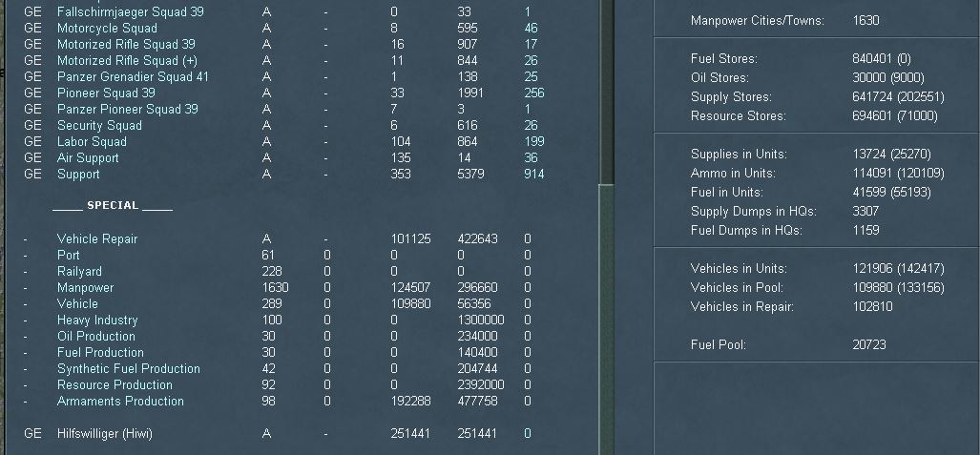Click Resource Stores label

(739, 116)
